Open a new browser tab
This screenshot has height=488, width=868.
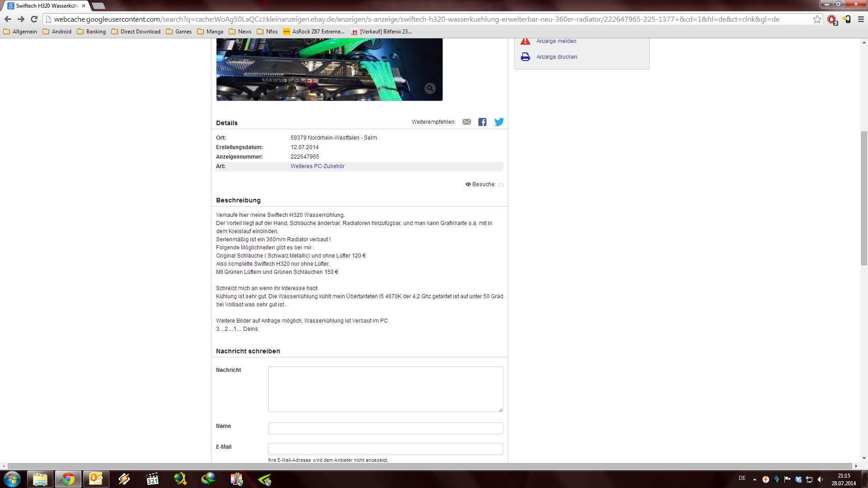(99, 6)
